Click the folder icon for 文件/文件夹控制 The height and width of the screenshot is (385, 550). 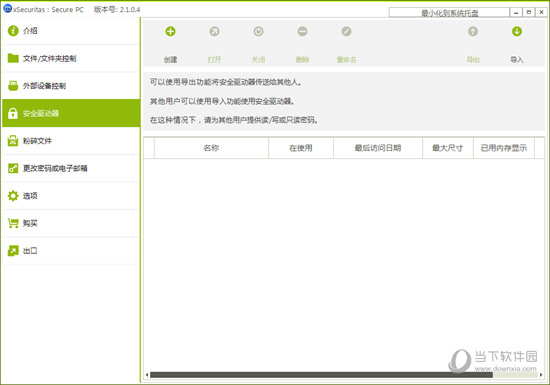(x=13, y=58)
